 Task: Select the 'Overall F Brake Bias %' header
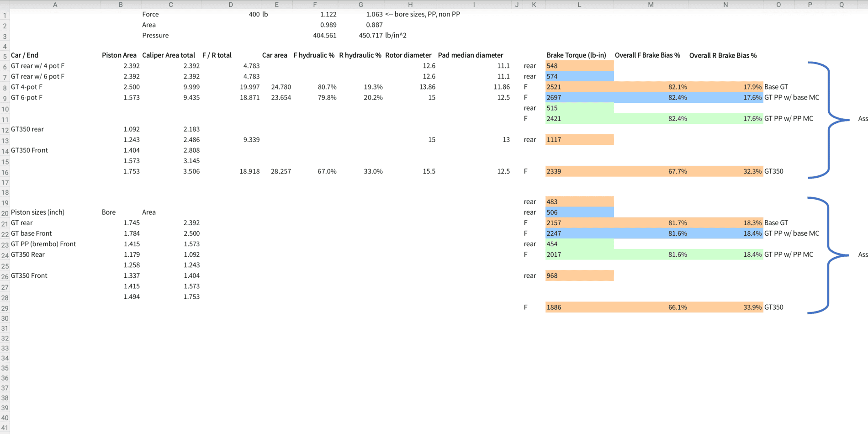tap(647, 55)
